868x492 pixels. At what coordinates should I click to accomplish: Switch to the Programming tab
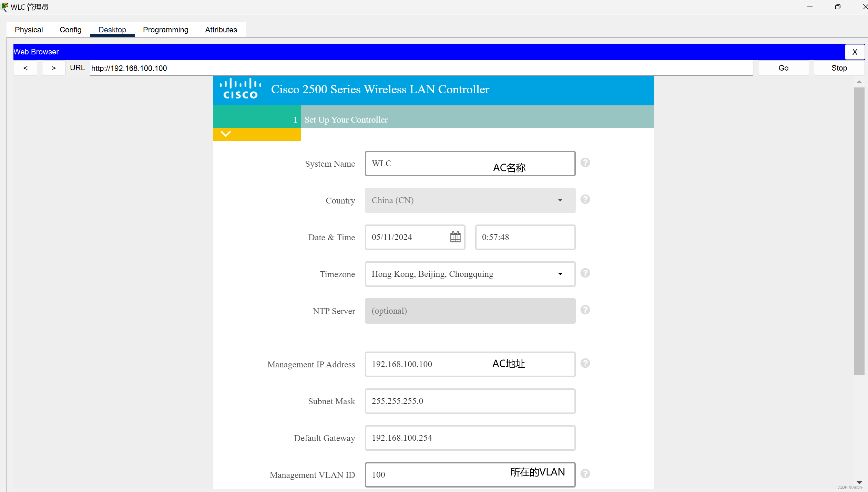[x=165, y=30]
